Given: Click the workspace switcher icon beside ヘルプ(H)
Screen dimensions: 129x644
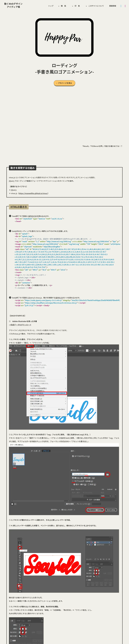Looking at the screenshot, I should click(x=81, y=346).
